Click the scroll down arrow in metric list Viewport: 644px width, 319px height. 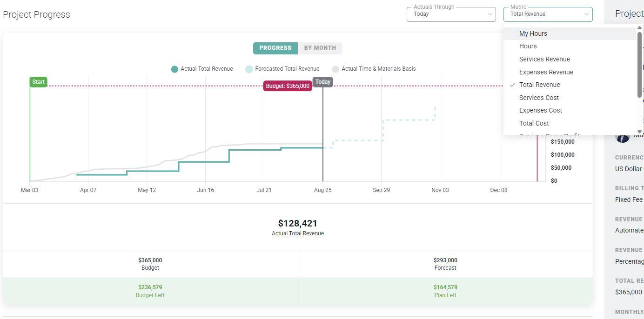pos(639,132)
